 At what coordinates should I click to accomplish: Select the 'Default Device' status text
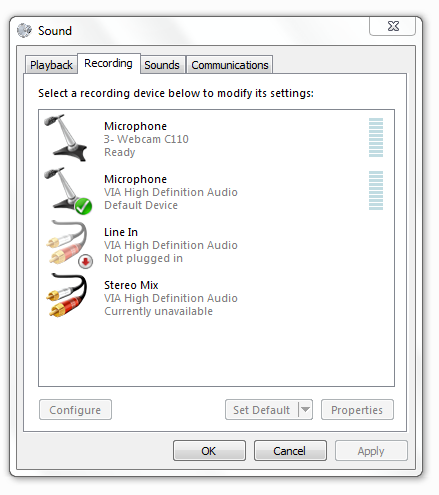[x=141, y=205]
